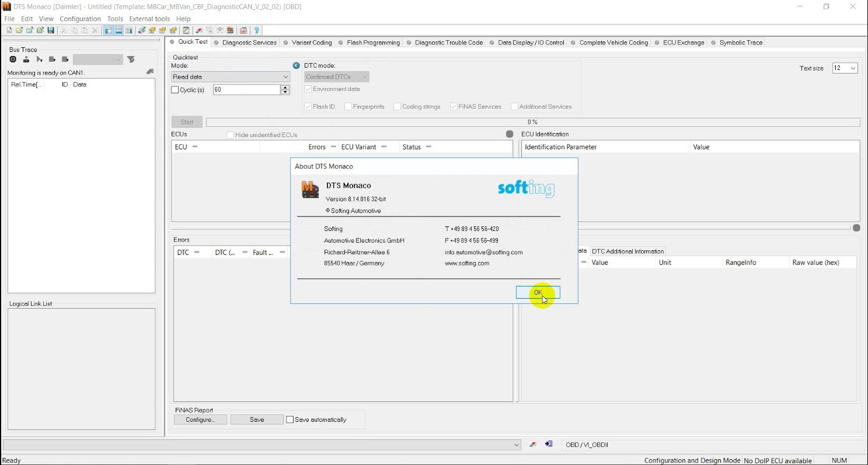
Task: Click the stacked-books toolbar icon
Action: pyautogui.click(x=230, y=30)
